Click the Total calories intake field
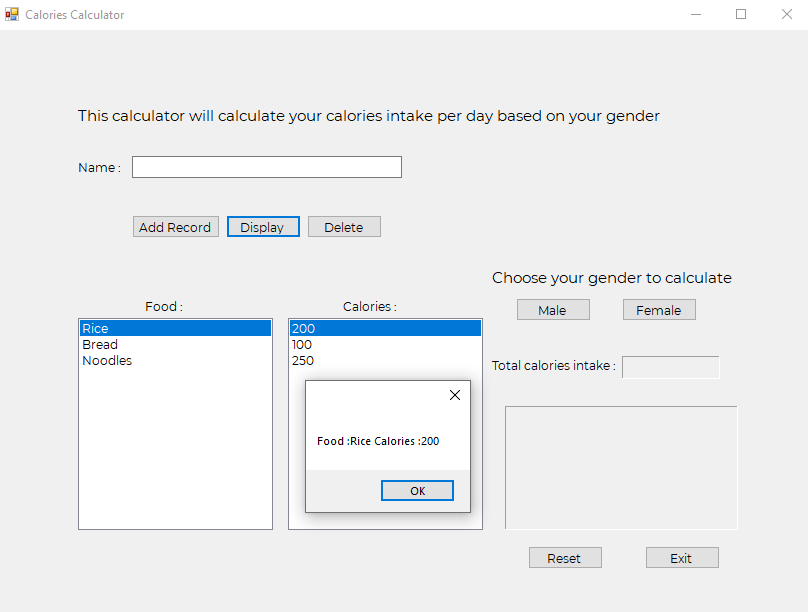Viewport: 808px width, 612px height. pos(670,367)
